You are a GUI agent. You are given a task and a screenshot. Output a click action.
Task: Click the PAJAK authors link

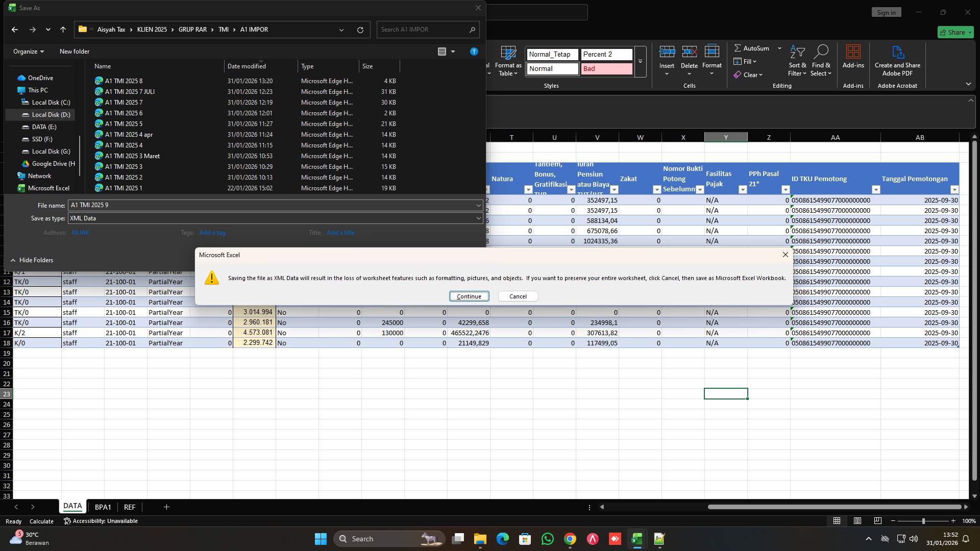click(x=80, y=232)
